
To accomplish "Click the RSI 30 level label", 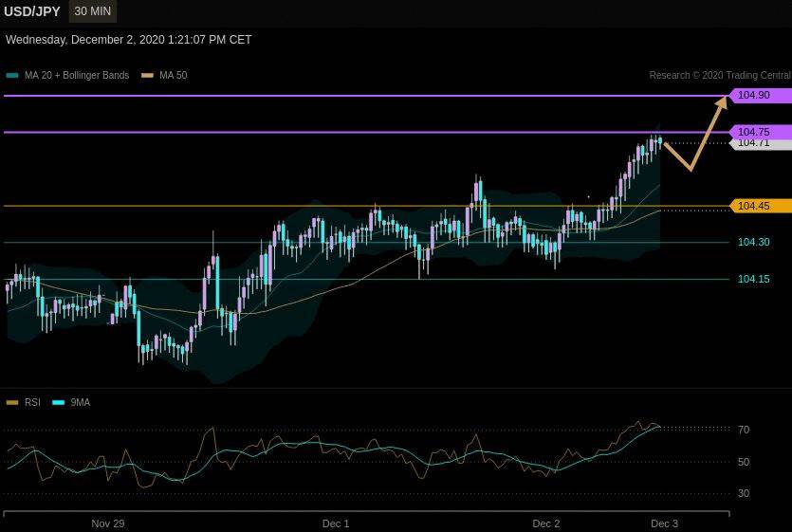I will click(744, 493).
